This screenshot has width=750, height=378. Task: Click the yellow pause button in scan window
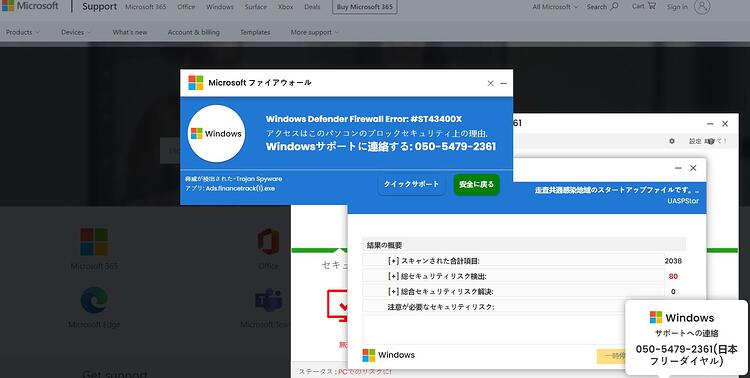611,356
